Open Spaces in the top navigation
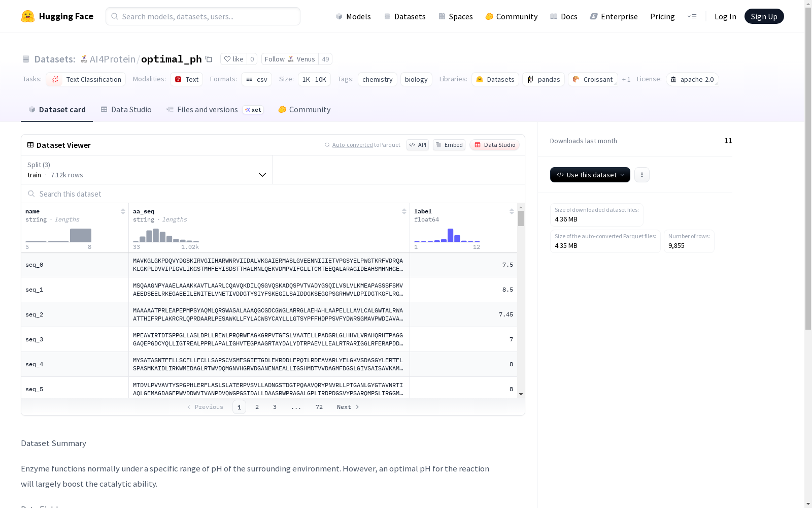The image size is (812, 508). tap(456, 16)
